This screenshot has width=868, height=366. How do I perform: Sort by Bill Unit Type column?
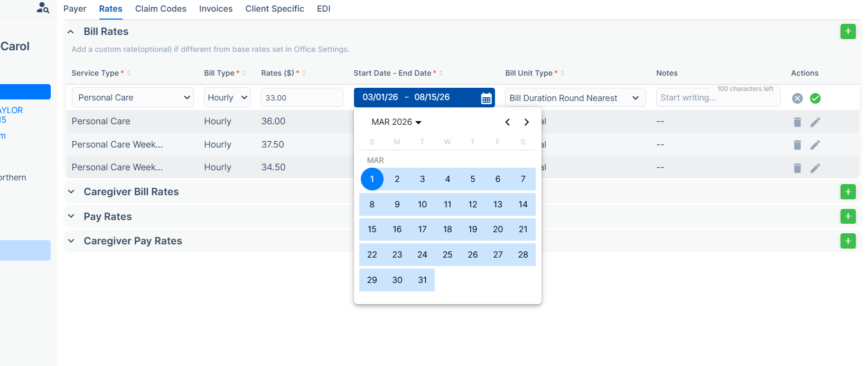[x=562, y=73]
